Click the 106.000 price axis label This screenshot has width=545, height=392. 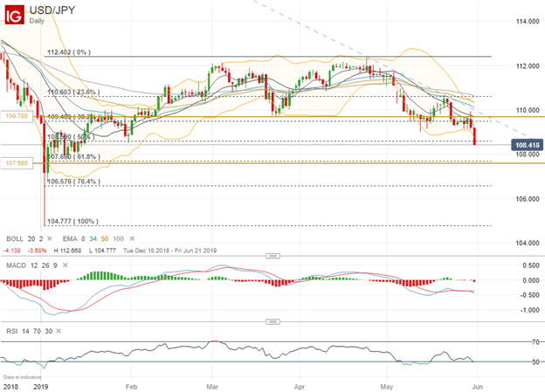(528, 199)
